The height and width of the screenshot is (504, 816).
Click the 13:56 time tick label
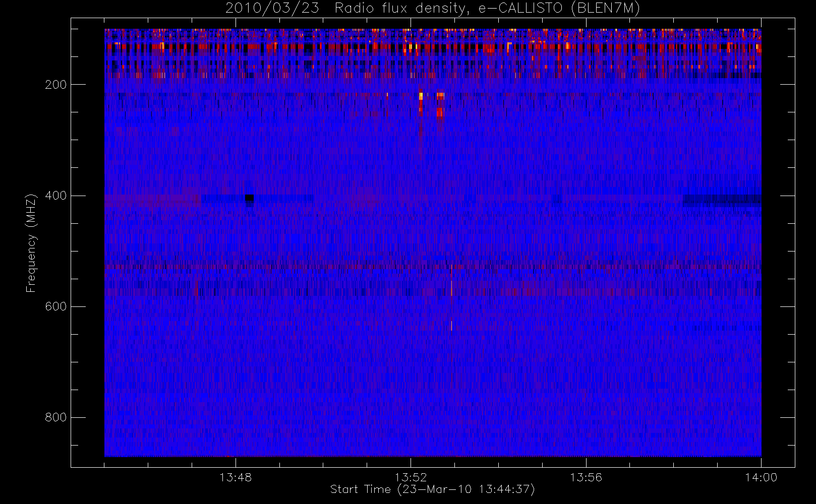[x=586, y=477]
